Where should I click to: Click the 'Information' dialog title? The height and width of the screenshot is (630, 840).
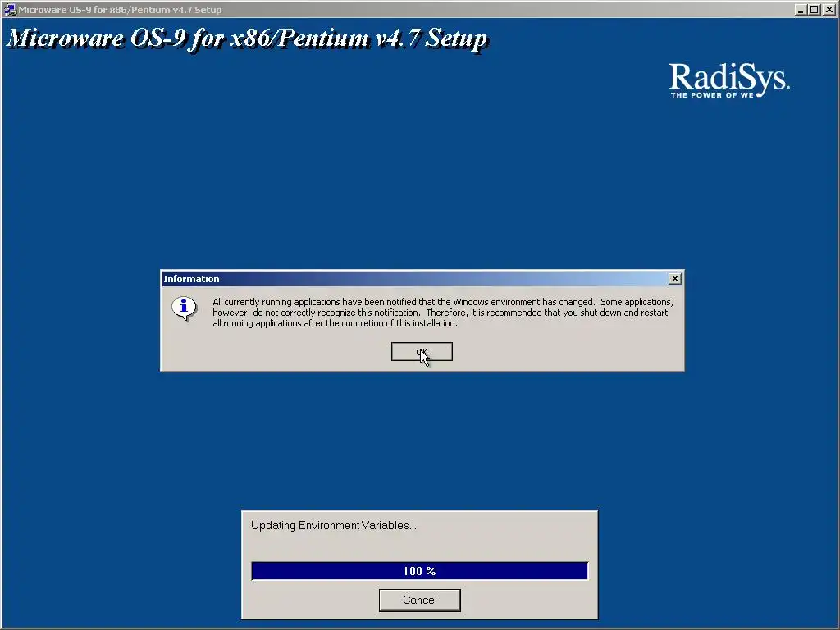tap(191, 279)
